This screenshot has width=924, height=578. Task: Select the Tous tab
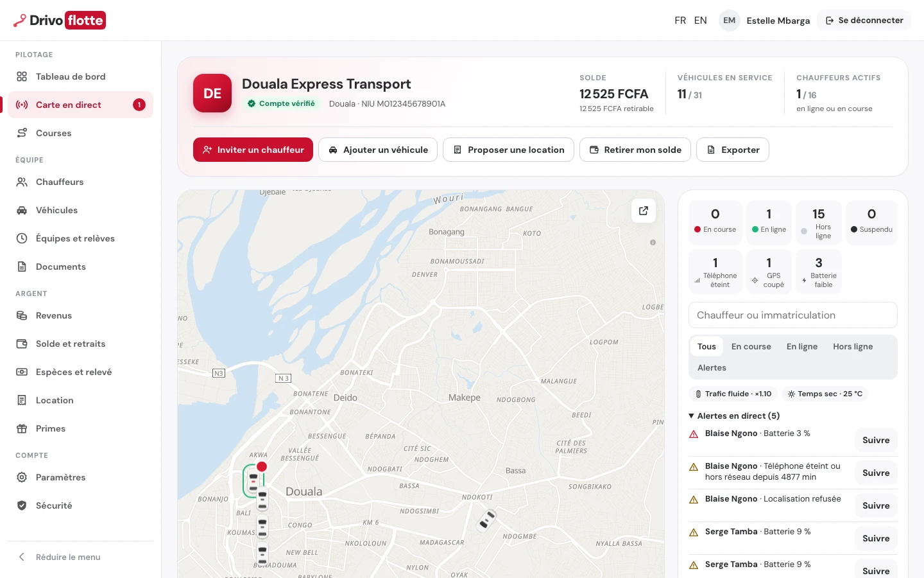pyautogui.click(x=706, y=346)
